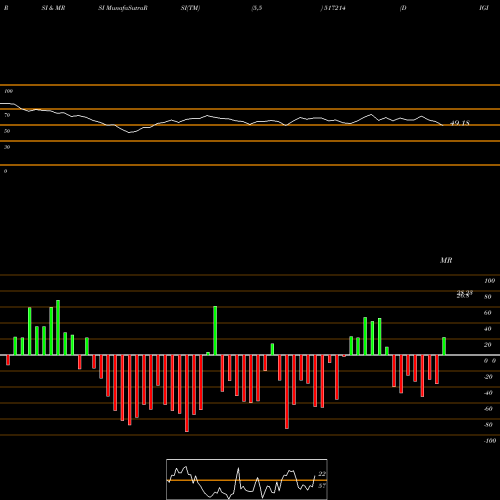Click the 30 level label on RSI axis

pos(7,147)
